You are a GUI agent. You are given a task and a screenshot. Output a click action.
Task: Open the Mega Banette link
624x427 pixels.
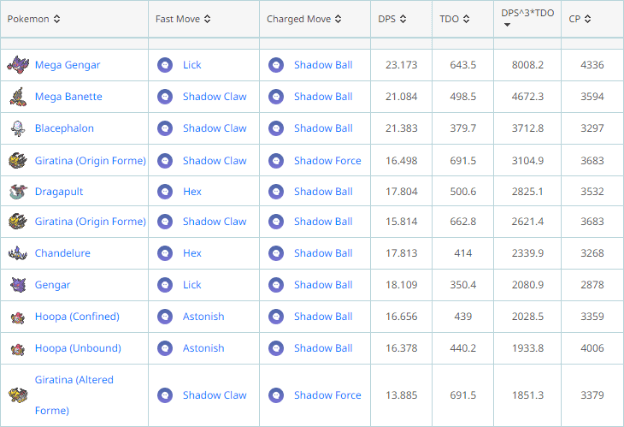(x=68, y=97)
